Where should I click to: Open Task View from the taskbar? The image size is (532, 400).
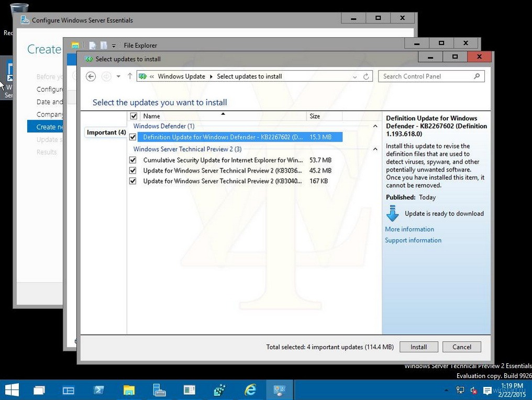39,390
